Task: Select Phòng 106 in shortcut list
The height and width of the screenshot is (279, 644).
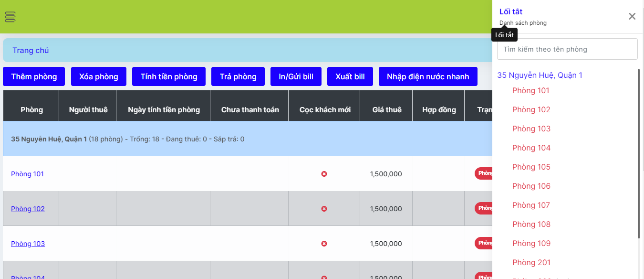Action: [531, 186]
